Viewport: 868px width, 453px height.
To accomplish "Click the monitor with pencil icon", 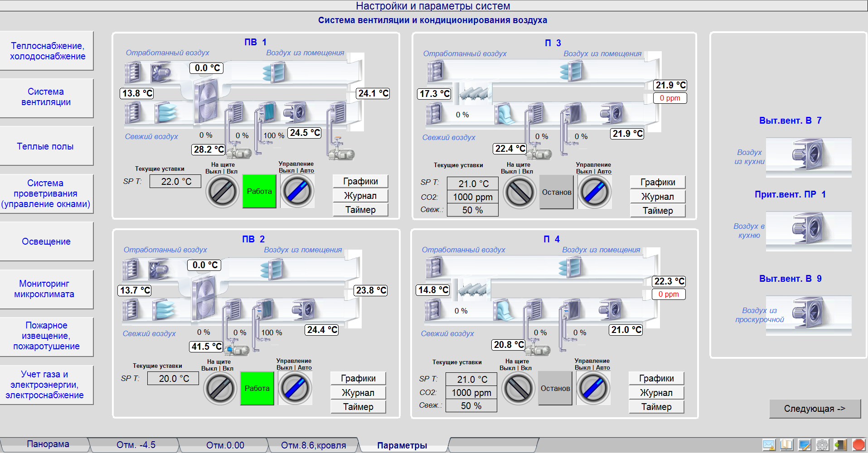I will pos(805,445).
